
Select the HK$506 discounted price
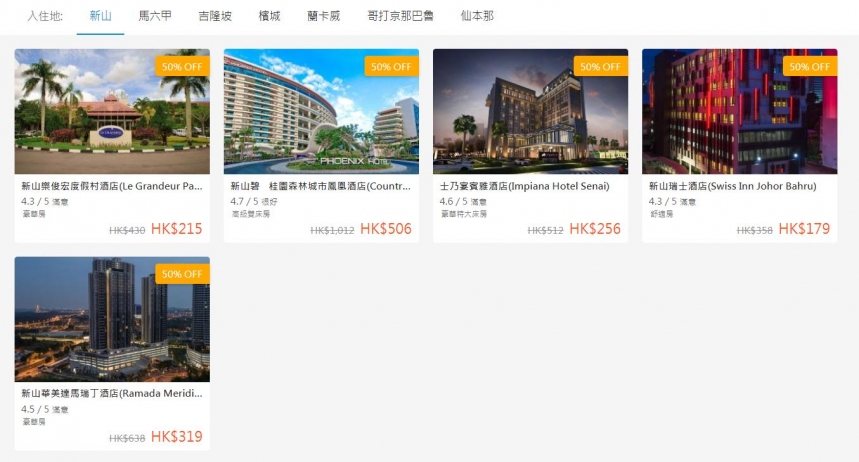[x=386, y=229]
